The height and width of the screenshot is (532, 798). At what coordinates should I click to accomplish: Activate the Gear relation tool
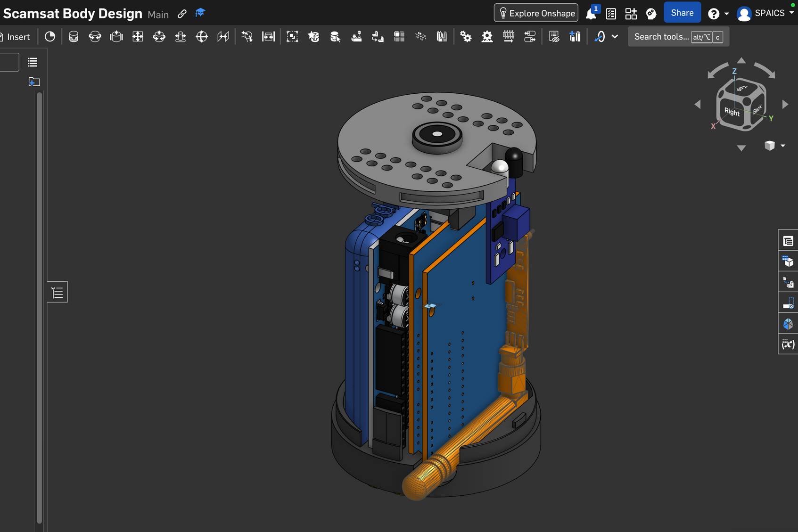466,37
